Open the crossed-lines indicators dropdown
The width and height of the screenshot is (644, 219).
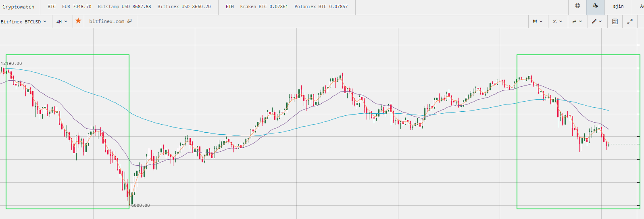(x=557, y=21)
